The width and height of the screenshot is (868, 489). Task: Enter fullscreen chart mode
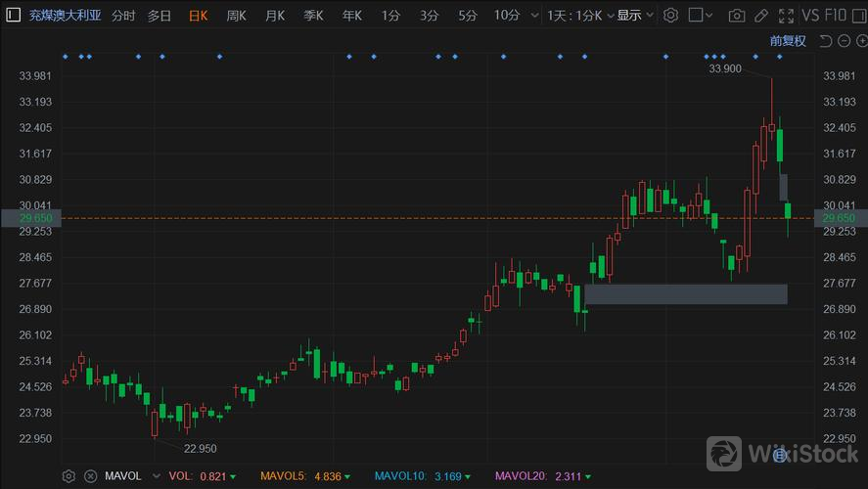[x=784, y=16]
